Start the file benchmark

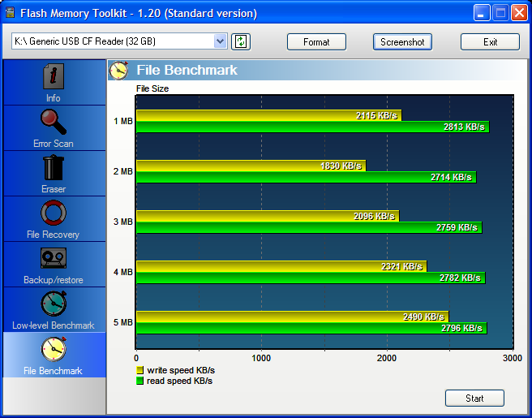tap(474, 398)
